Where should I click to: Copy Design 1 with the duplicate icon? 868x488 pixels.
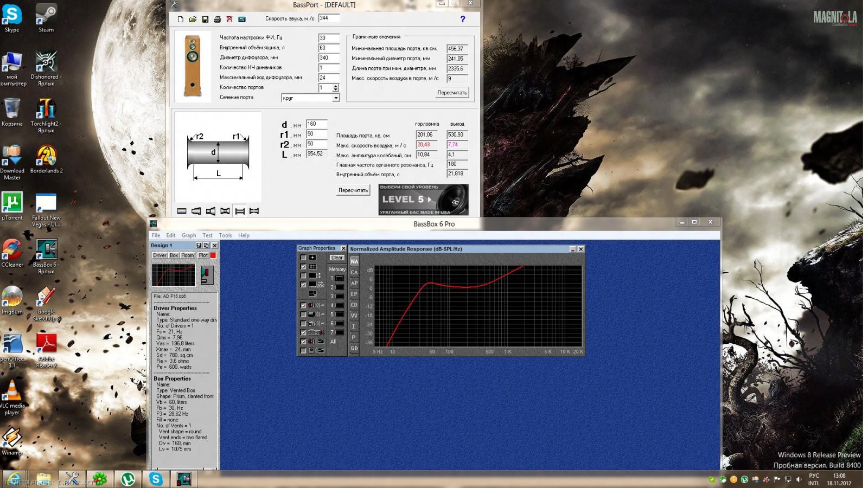(206, 246)
